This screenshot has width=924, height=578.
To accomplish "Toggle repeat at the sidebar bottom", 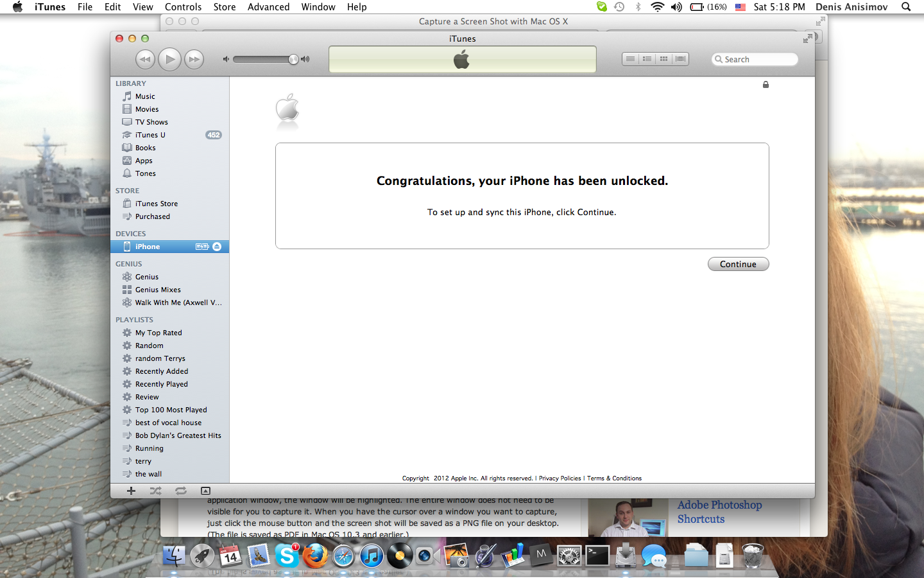I will click(x=181, y=491).
